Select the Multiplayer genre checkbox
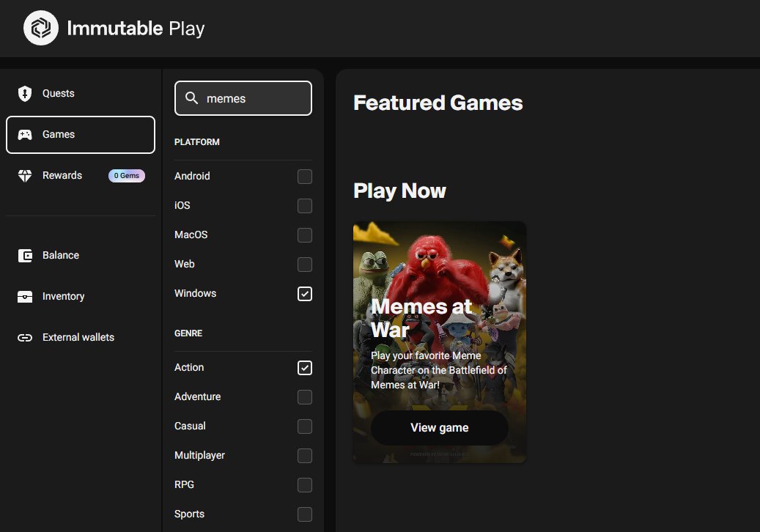This screenshot has width=760, height=532. pyautogui.click(x=304, y=456)
